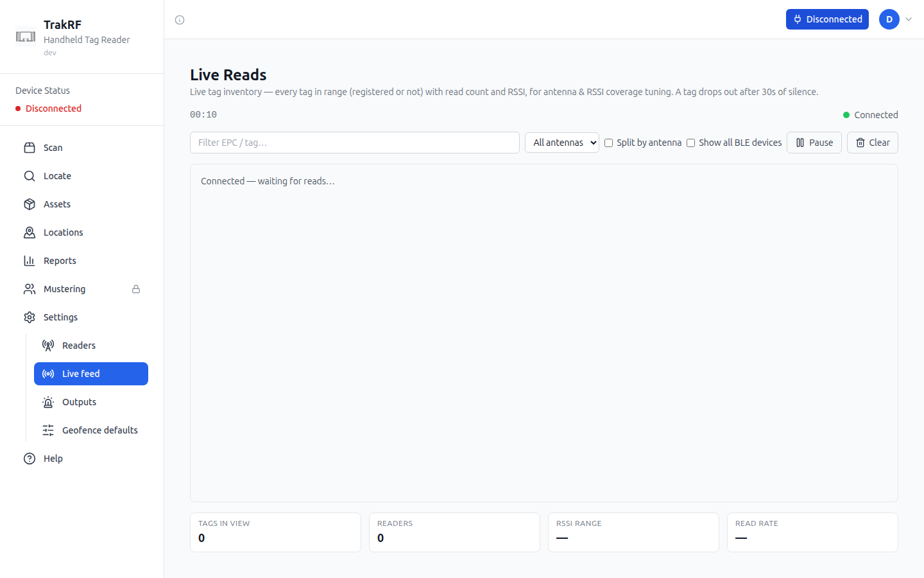The image size is (924, 578).
Task: Clear the live reads list
Action: click(873, 143)
